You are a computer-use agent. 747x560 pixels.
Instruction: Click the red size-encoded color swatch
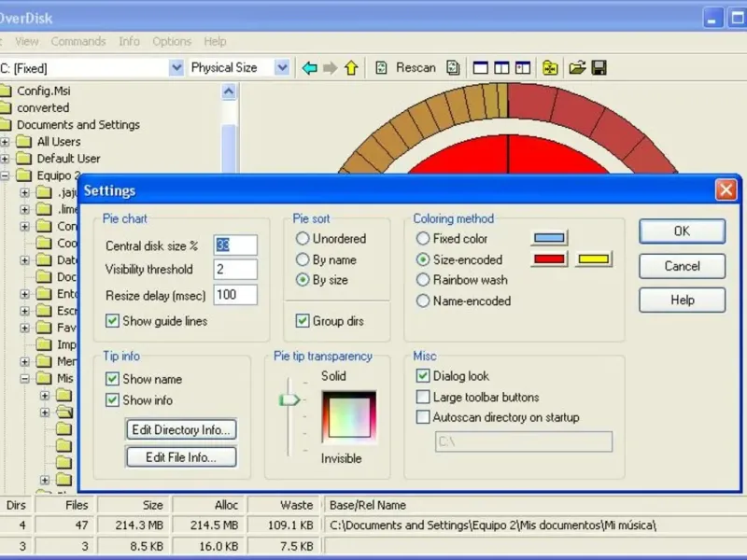pyautogui.click(x=550, y=259)
